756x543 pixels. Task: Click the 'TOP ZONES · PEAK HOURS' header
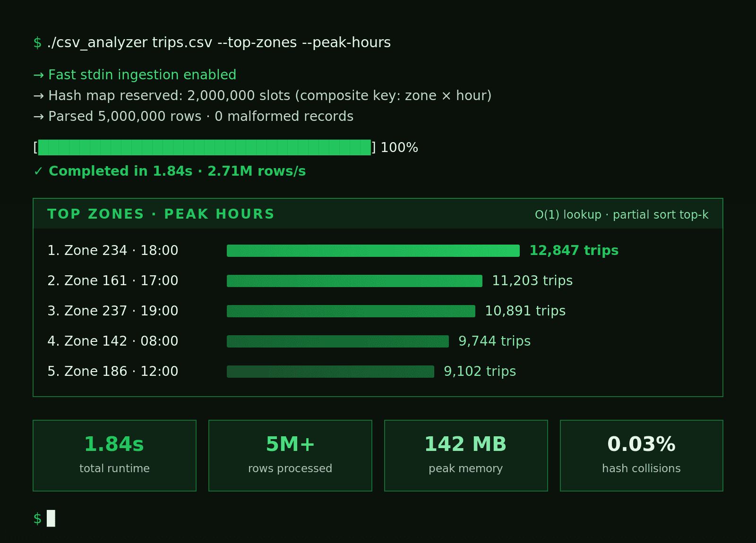161,214
